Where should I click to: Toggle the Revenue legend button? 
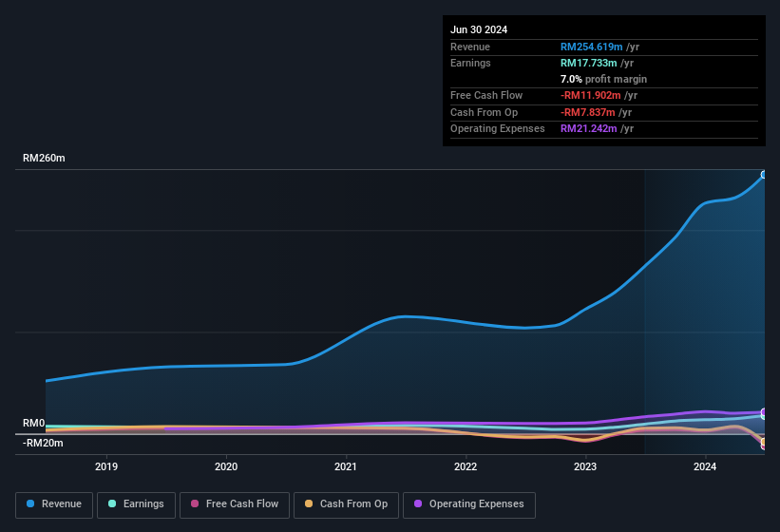point(54,504)
